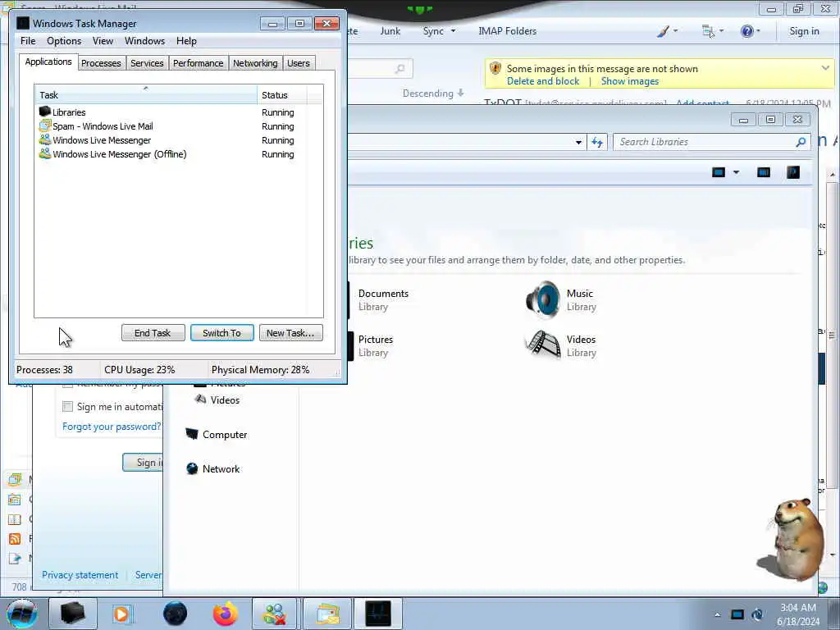This screenshot has height=630, width=840.
Task: Click the RSS Feeds icon in Live Mail sidebar
Action: [x=15, y=539]
